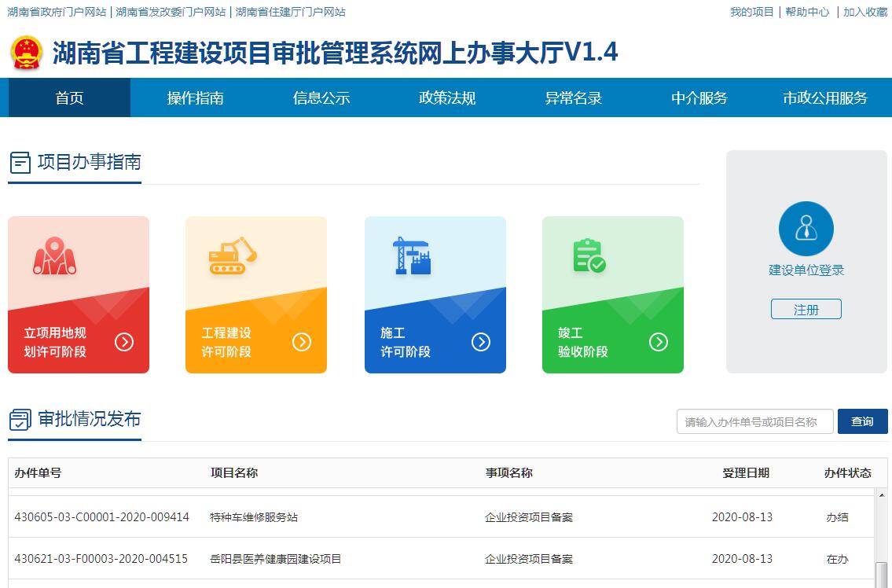Screen dimensions: 892x588
Task: Open the 市政公用服务 navigation tab
Action: (x=824, y=98)
